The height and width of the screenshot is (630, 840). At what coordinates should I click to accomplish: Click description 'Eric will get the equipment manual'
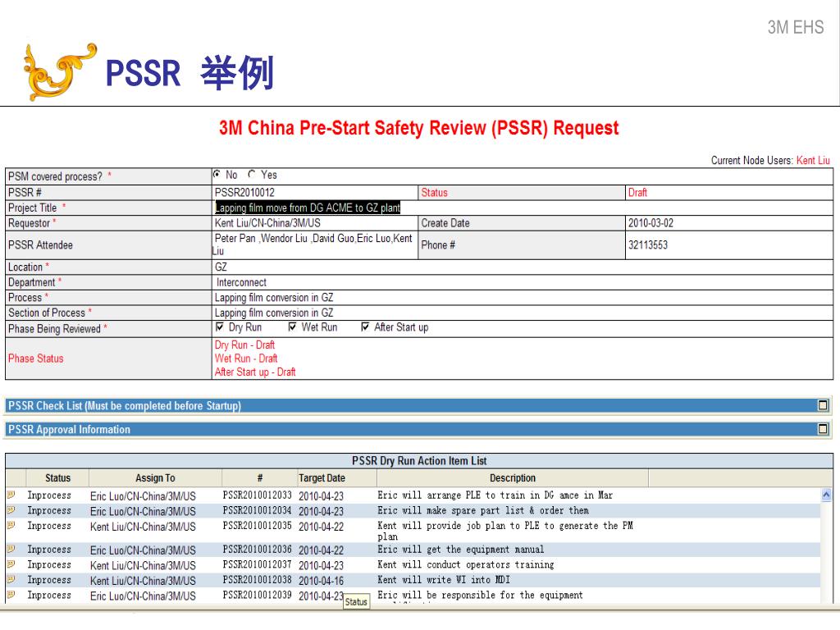[461, 550]
